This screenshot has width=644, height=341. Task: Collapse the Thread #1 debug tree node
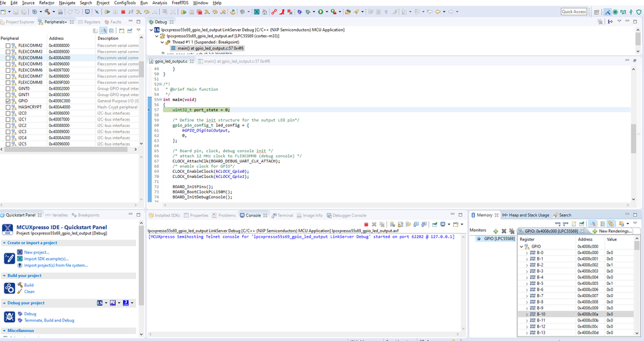(x=162, y=42)
